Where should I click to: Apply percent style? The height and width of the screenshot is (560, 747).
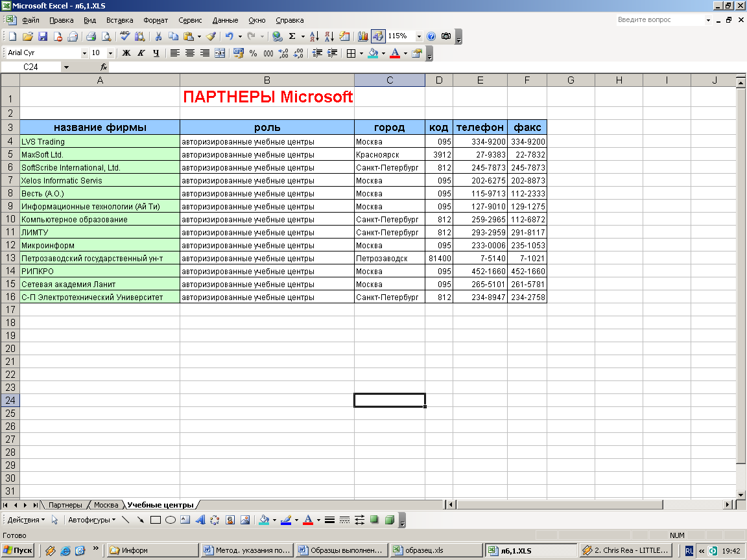point(254,53)
